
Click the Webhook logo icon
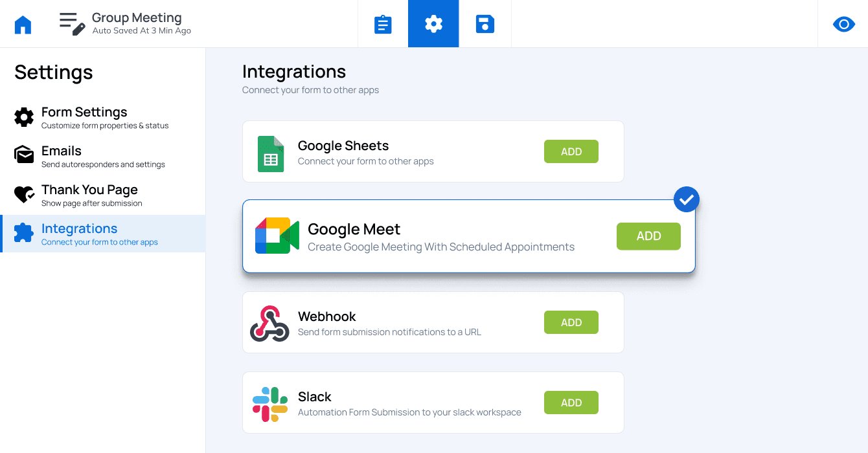[x=269, y=324]
